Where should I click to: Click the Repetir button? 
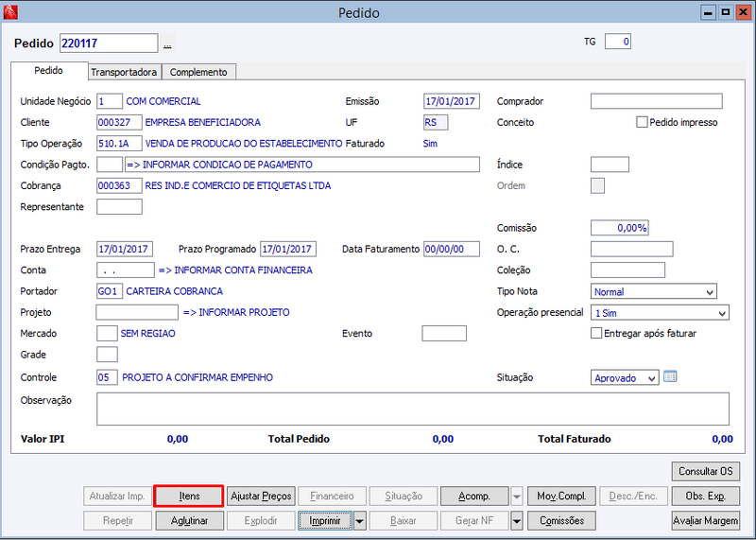tap(117, 521)
